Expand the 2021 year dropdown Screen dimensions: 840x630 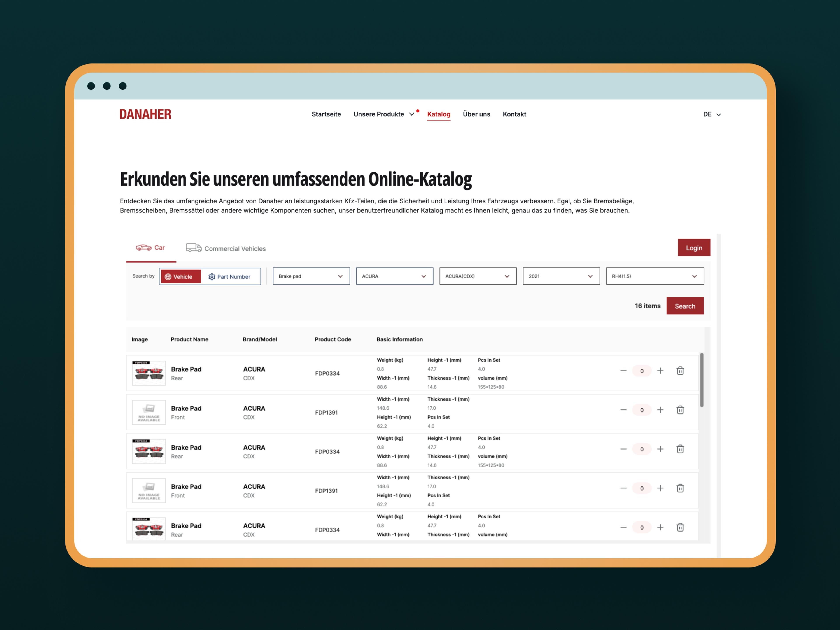click(x=561, y=276)
